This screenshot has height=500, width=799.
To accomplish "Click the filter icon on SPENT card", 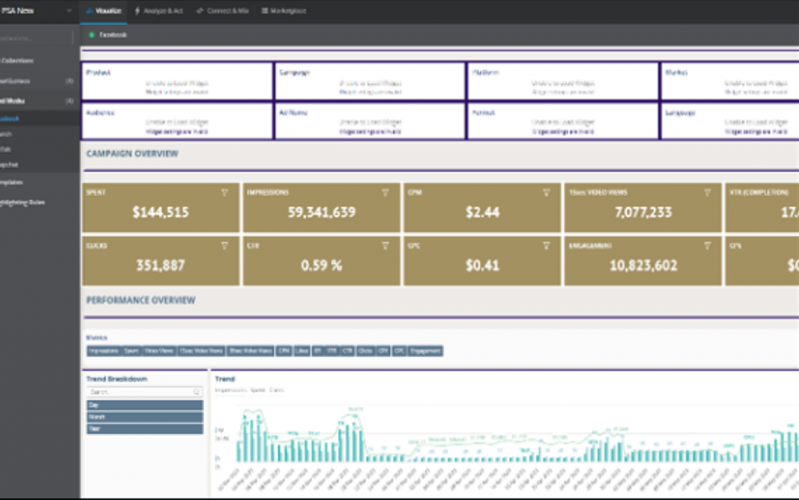I will [x=224, y=192].
